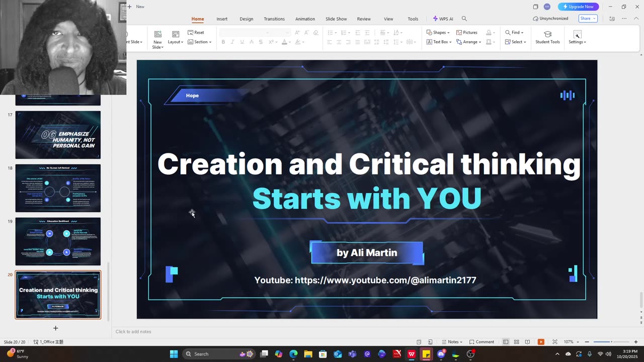The width and height of the screenshot is (644, 362).
Task: Click the Unsynchronized status button
Action: (x=550, y=19)
